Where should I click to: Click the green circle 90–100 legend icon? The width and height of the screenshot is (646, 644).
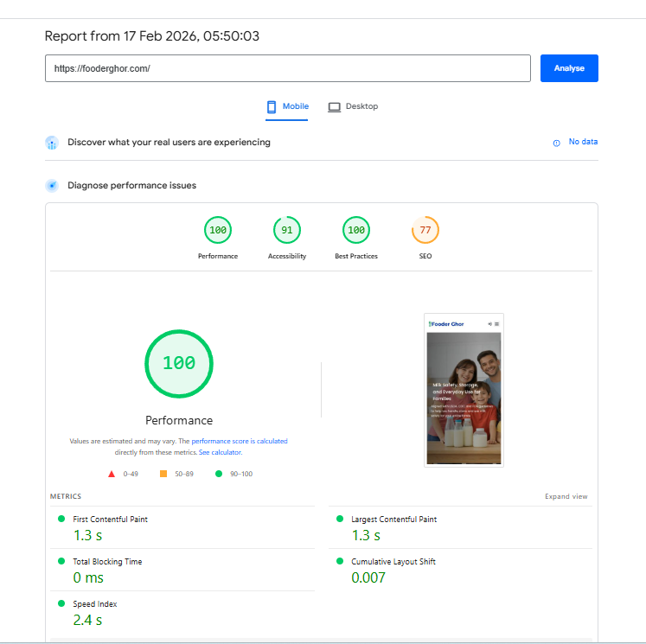[x=219, y=474]
